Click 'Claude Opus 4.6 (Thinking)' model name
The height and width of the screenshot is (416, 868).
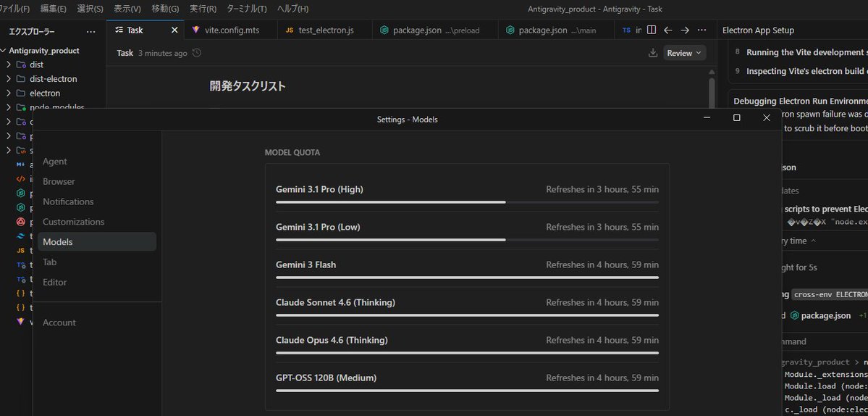[x=332, y=340]
